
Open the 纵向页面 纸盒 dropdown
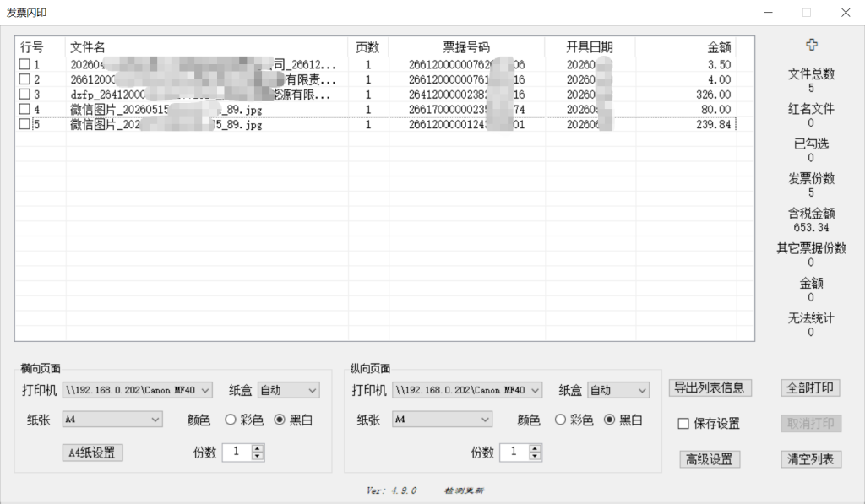pyautogui.click(x=618, y=390)
